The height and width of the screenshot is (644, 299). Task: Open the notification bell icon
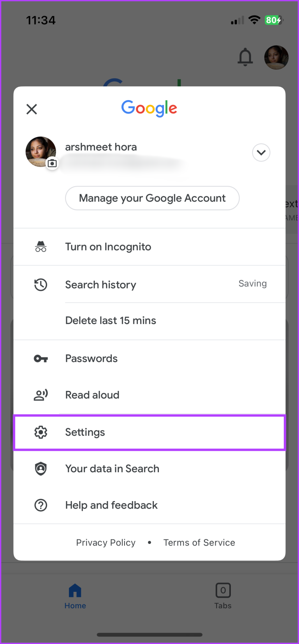pyautogui.click(x=245, y=57)
